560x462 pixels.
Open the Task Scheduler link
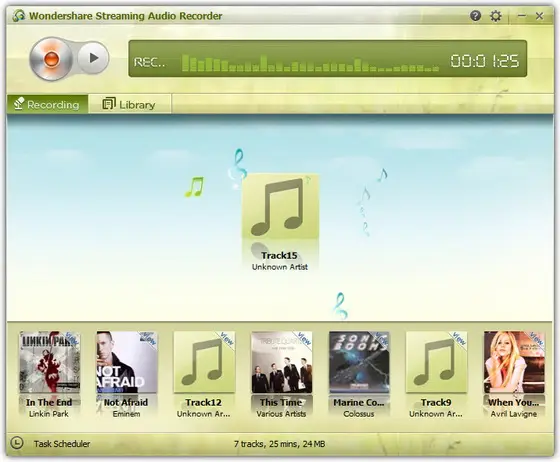point(62,444)
